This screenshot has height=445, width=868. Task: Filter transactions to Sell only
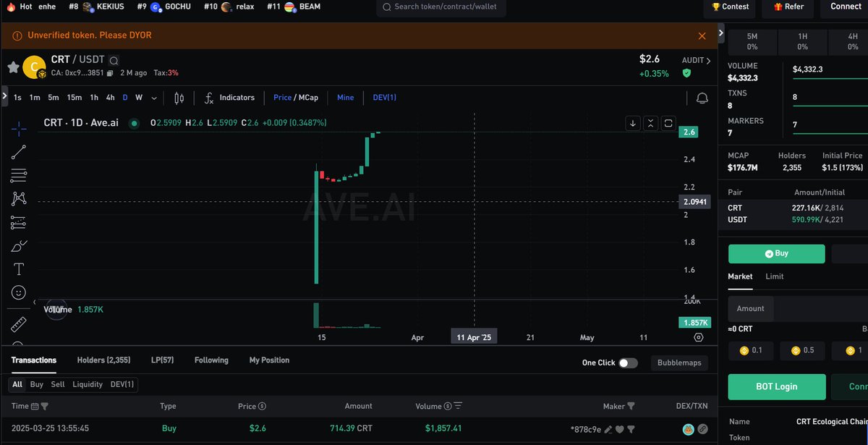(x=58, y=384)
